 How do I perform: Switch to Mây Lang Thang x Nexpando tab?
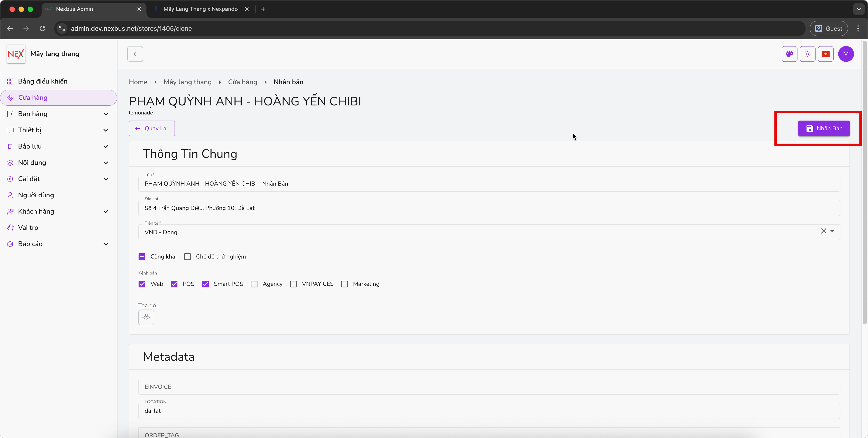click(x=200, y=9)
